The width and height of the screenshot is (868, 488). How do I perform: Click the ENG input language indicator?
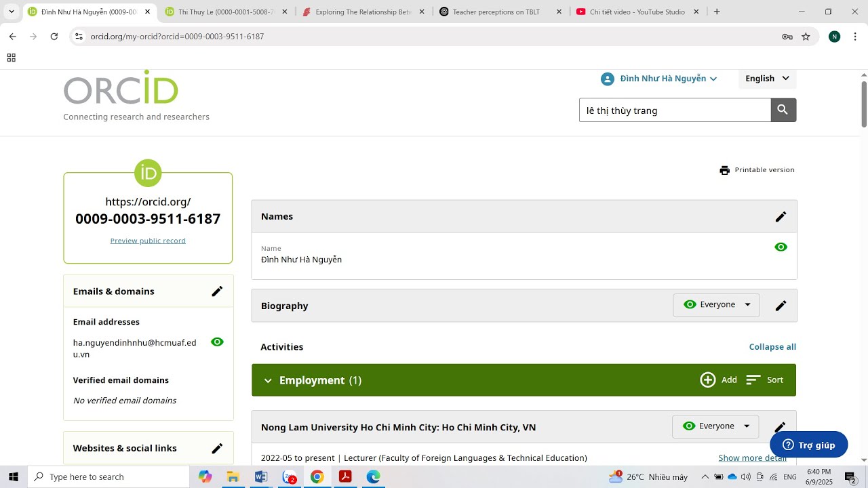[790, 477]
